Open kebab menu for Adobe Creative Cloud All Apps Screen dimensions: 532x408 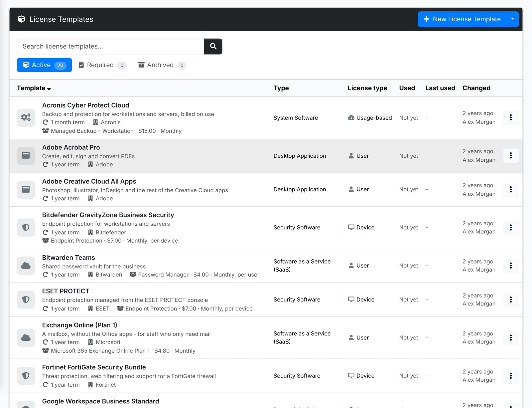pos(511,189)
